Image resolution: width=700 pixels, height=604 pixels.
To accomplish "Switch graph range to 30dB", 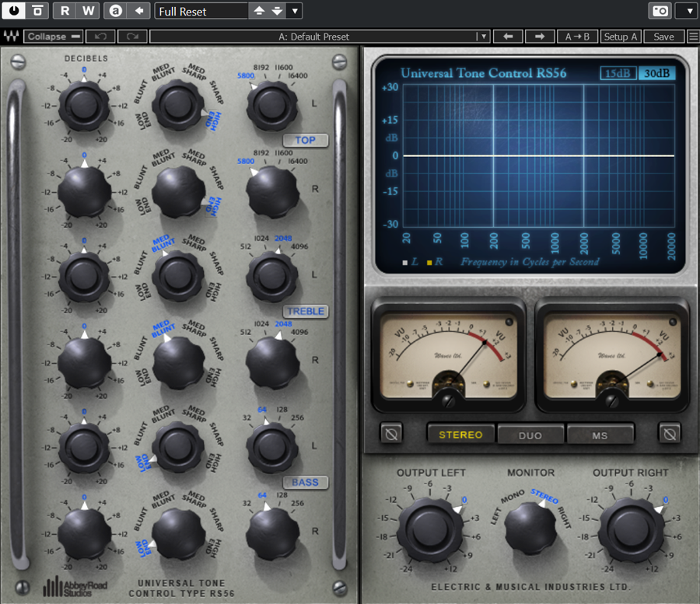I will tap(656, 73).
